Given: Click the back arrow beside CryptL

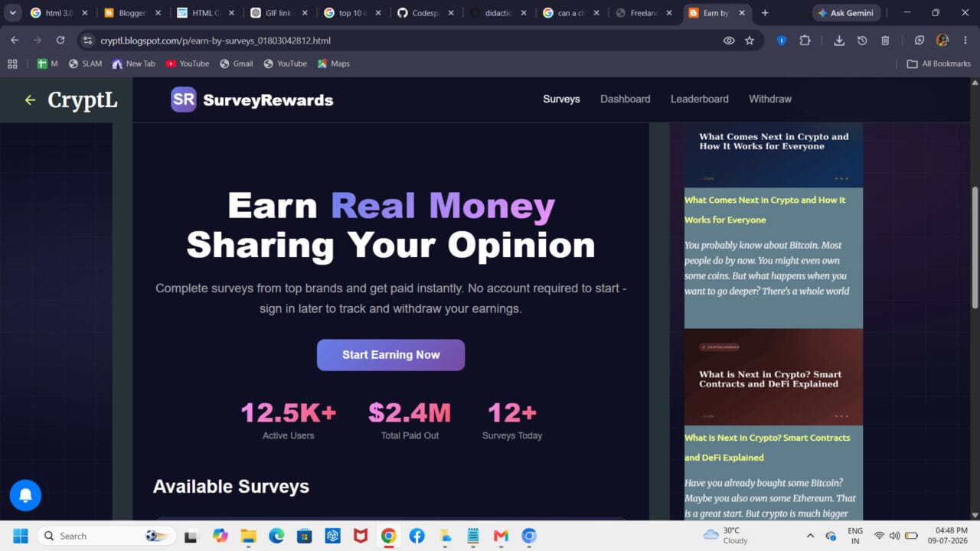Looking at the screenshot, I should click(30, 99).
